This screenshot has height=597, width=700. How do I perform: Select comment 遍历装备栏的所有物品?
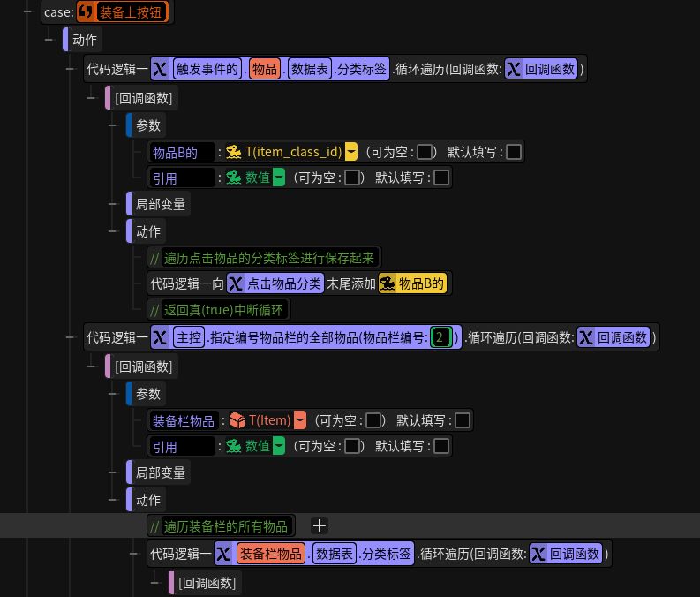(221, 526)
